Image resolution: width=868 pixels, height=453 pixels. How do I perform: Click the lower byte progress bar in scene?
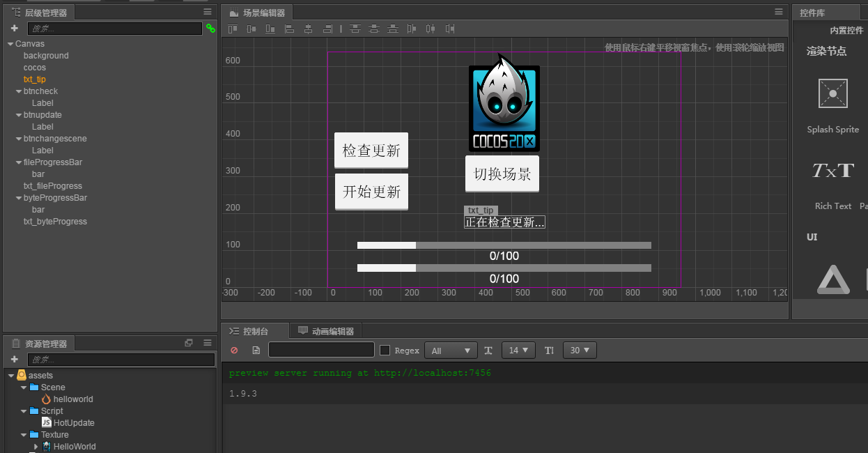(504, 268)
